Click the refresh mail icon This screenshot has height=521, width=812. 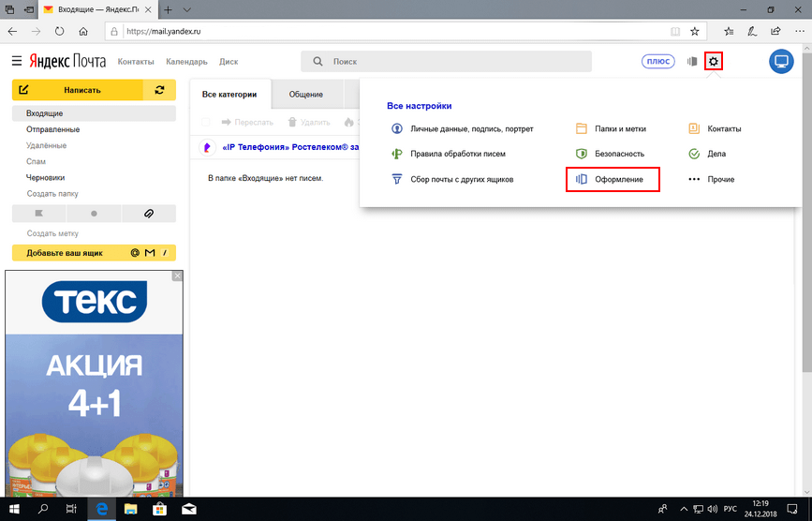pyautogui.click(x=159, y=90)
